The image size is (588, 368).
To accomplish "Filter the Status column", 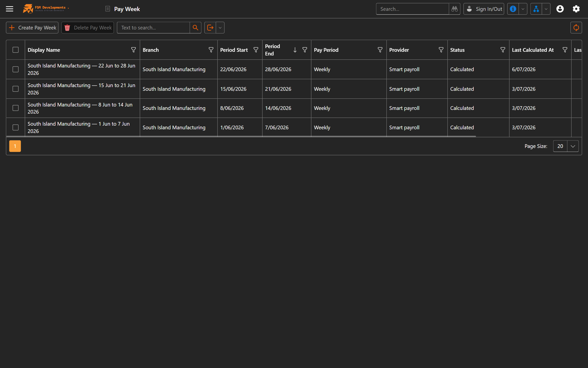I will click(x=503, y=50).
